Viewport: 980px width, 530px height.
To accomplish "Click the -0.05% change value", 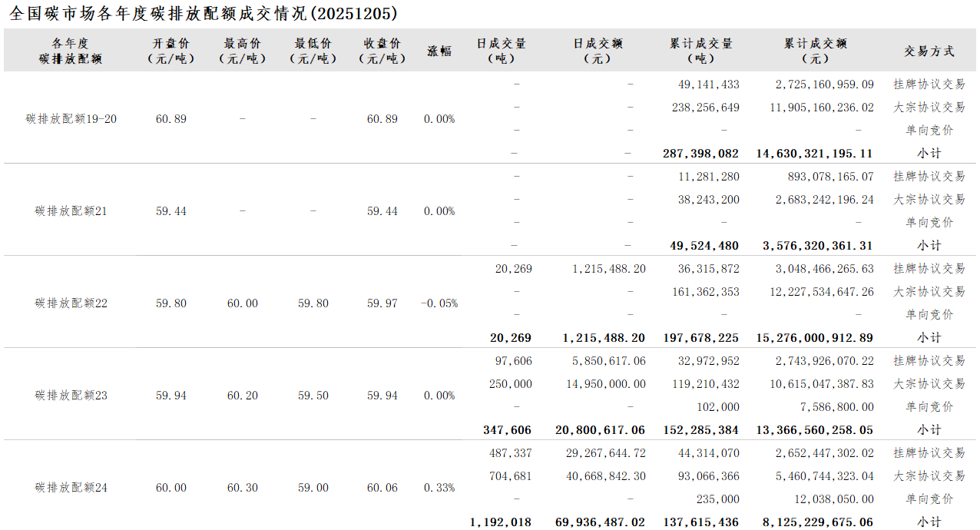I will click(439, 303).
